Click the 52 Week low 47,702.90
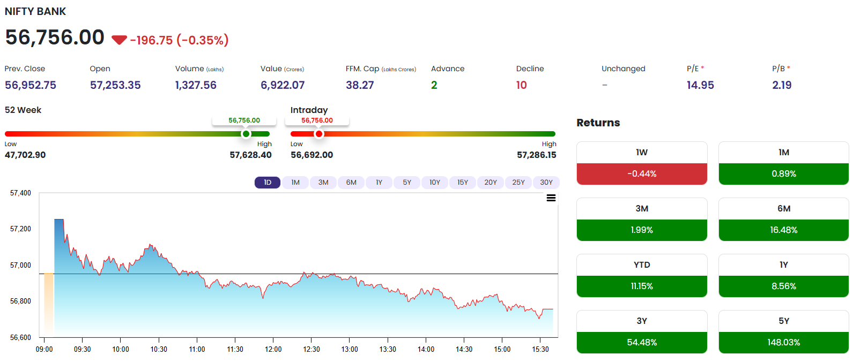868x363 pixels. pos(25,155)
